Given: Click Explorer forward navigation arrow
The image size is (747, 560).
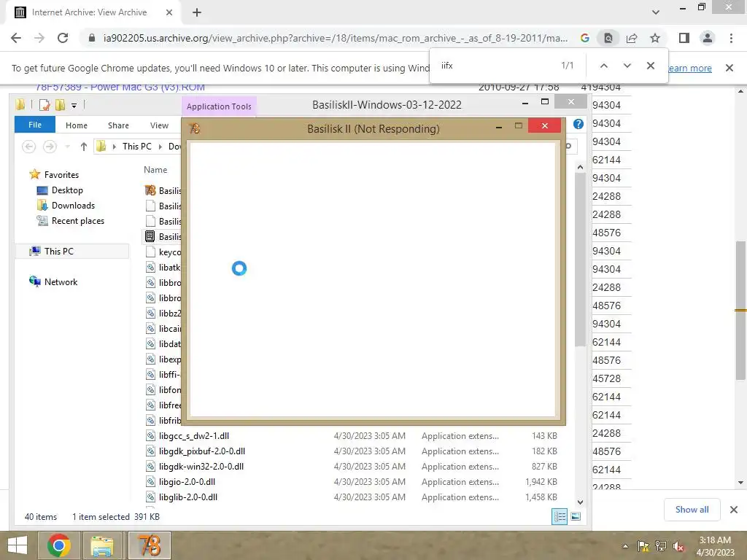Looking at the screenshot, I should 50,147.
